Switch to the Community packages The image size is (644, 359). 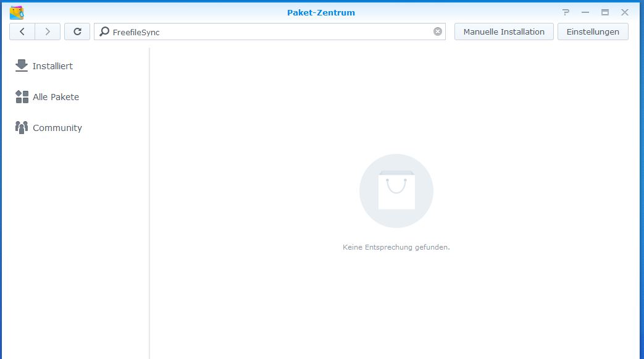tap(57, 128)
